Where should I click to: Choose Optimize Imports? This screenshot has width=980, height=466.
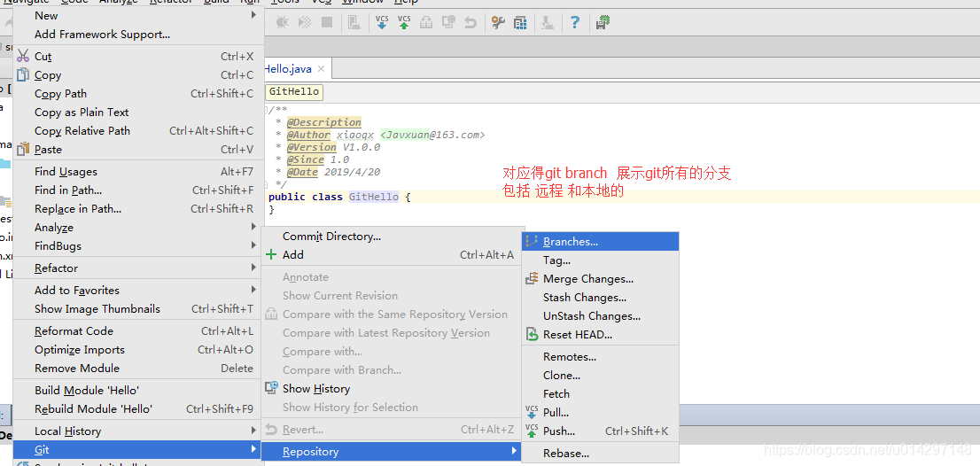coord(138,350)
